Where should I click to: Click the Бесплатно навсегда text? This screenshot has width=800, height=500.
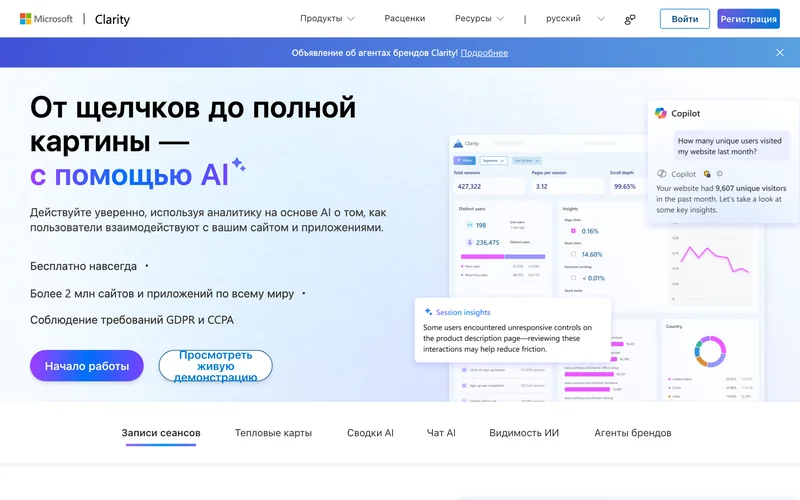pyautogui.click(x=83, y=266)
